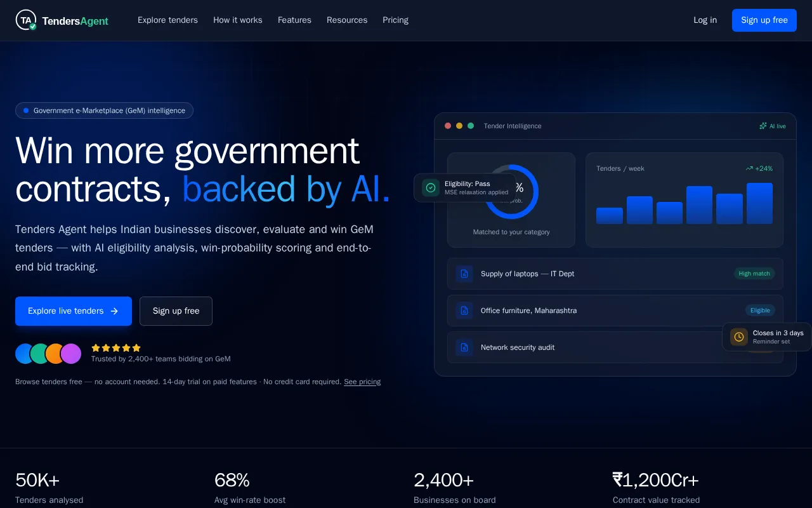The image size is (812, 508).
Task: Open the Network security audit tender
Action: coord(615,347)
